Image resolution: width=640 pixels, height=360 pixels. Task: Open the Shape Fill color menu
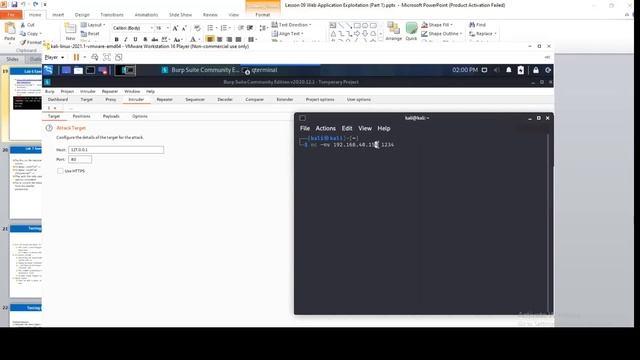coord(437,25)
